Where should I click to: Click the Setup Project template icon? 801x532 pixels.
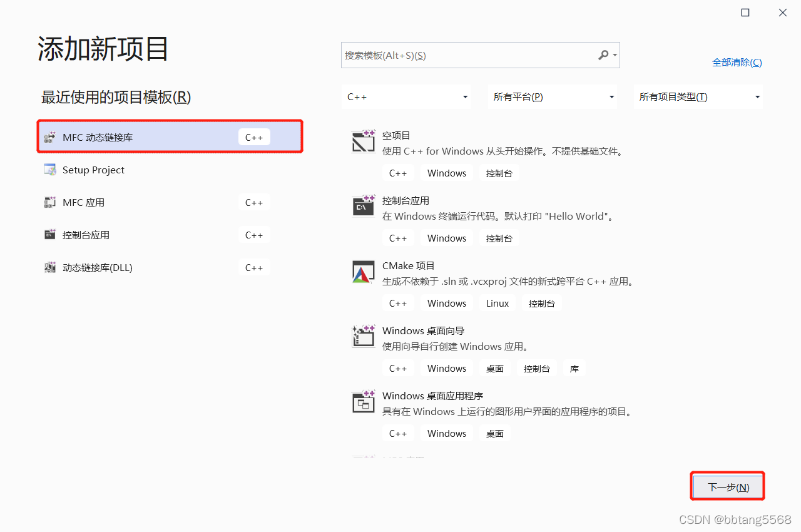(50, 170)
